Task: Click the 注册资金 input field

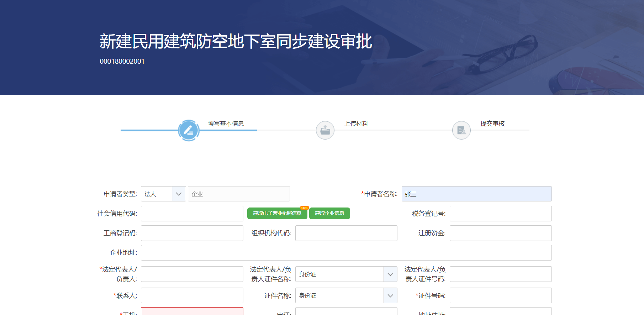Action: coord(501,233)
